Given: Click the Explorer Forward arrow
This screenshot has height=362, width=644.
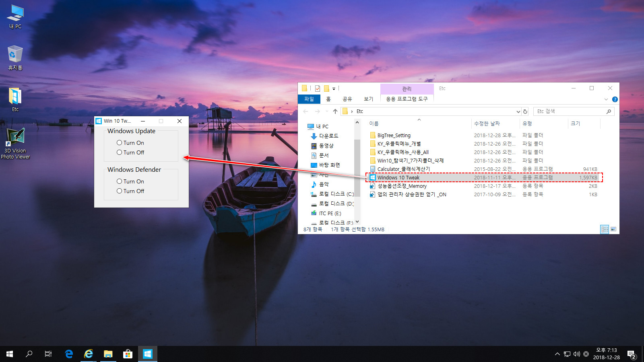Looking at the screenshot, I should (x=318, y=111).
